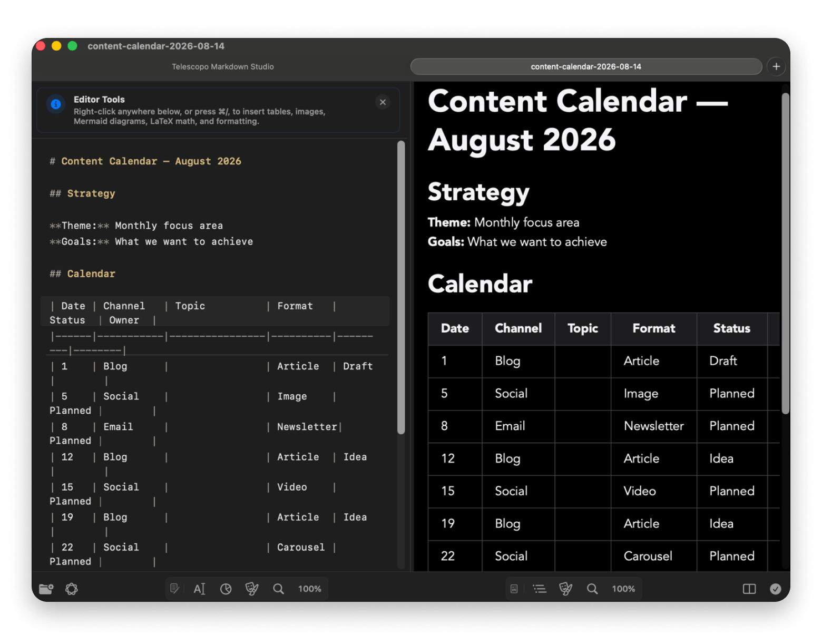Viewport: 822px width, 644px height.
Task: Click the '**Goals:**' line in the editor
Action: (151, 241)
